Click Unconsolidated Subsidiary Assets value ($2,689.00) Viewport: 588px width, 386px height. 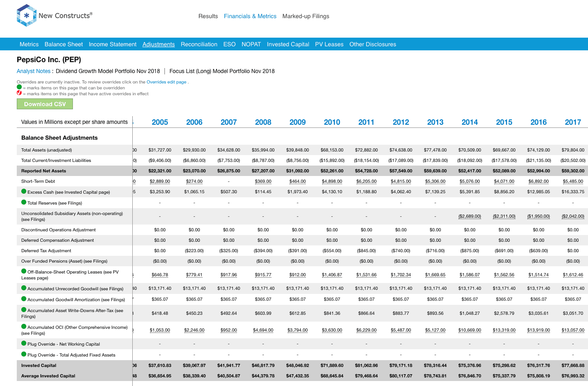470,216
